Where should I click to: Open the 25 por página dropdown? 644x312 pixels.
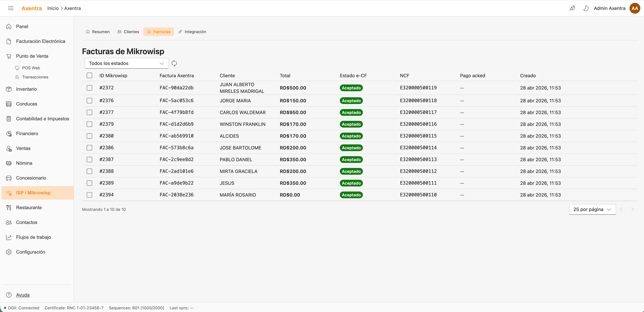(x=592, y=209)
